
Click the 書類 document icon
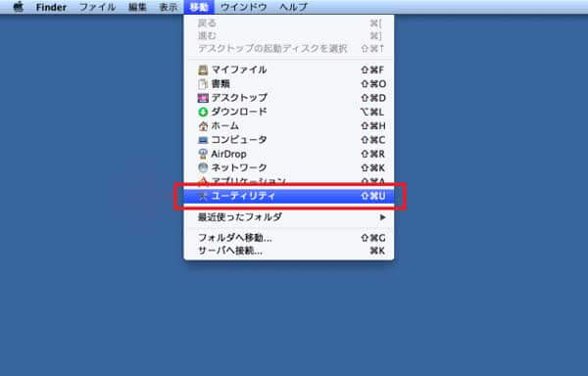(203, 84)
